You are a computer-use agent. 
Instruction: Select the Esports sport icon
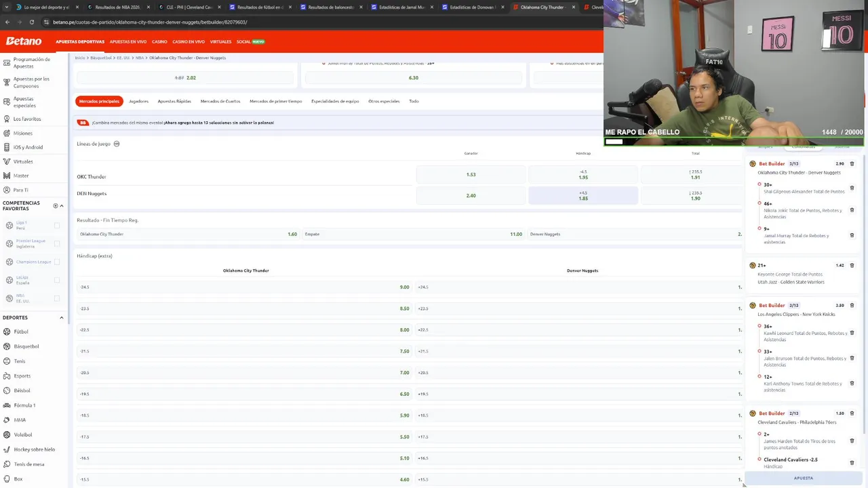click(7, 375)
